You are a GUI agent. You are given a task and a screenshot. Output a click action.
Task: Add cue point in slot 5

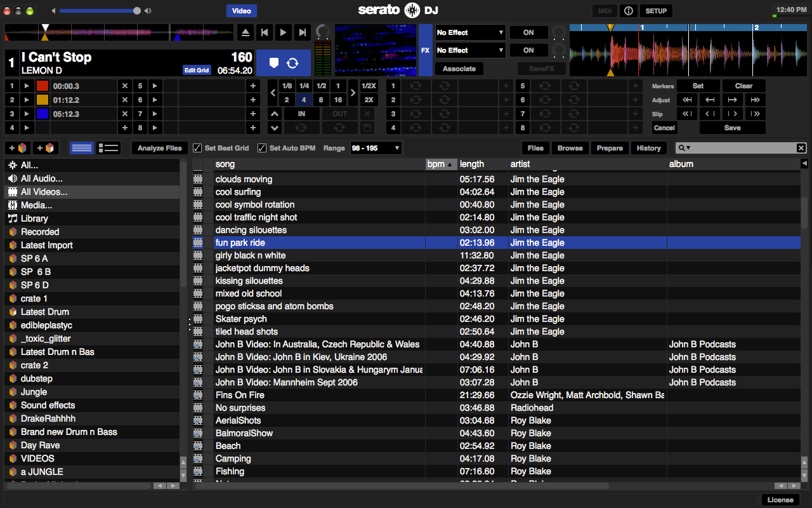pyautogui.click(x=253, y=86)
